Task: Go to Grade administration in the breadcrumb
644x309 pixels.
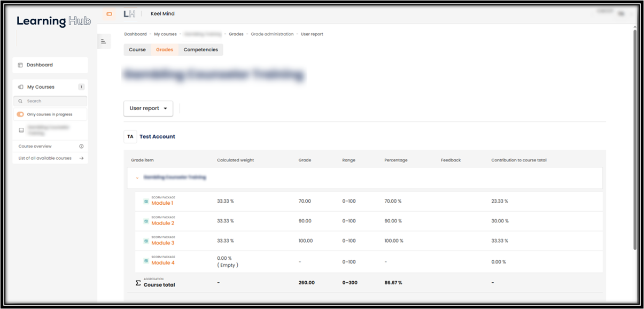Action: click(x=273, y=34)
